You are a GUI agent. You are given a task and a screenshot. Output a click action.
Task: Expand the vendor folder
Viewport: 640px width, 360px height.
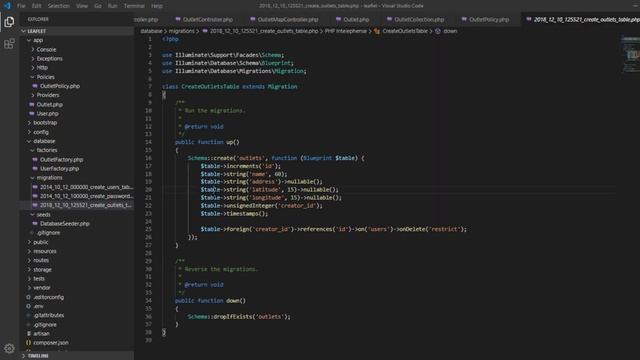click(x=29, y=288)
